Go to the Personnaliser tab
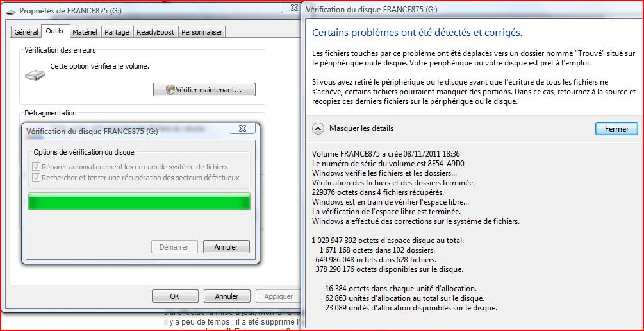The height and width of the screenshot is (331, 644). point(202,32)
